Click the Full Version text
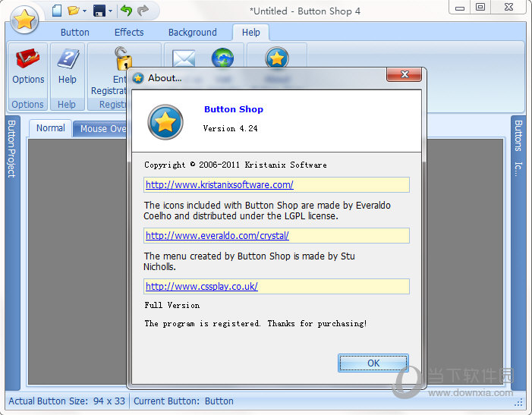The width and height of the screenshot is (532, 415). 172,305
